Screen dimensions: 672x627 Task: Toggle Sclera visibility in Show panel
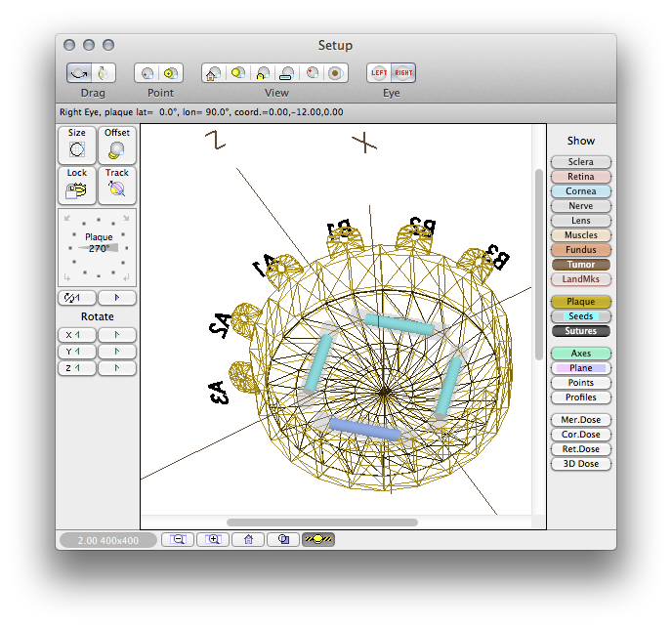(581, 162)
